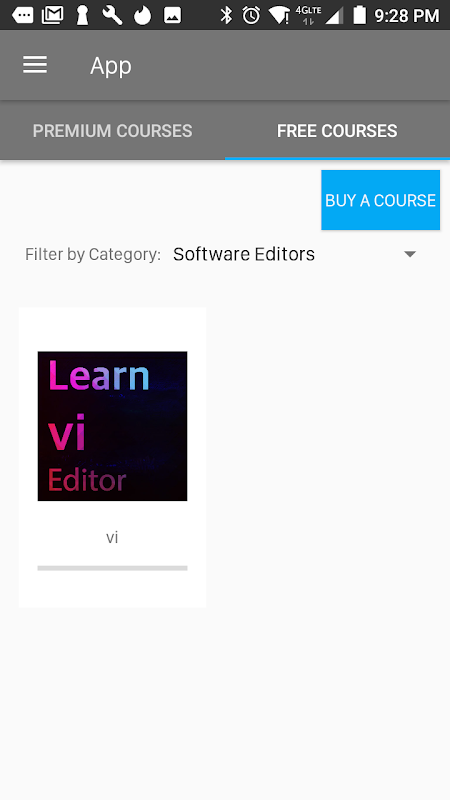Open the Software Editors category selector
The height and width of the screenshot is (800, 450).
(295, 254)
